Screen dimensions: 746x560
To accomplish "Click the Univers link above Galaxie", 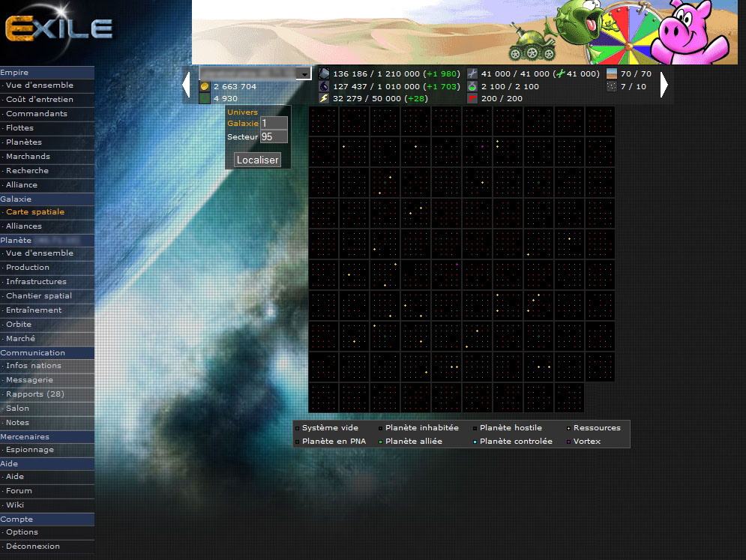I will tap(242, 112).
